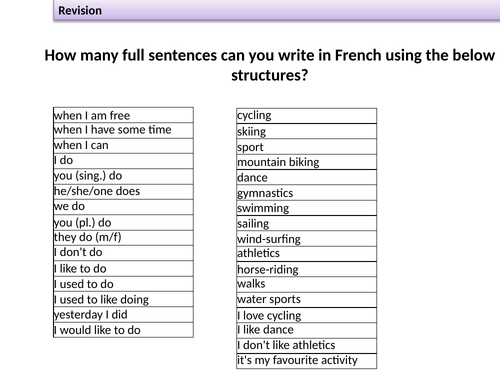Click the 'I used to like doing' row
The height and width of the screenshot is (375, 500).
pos(123,299)
